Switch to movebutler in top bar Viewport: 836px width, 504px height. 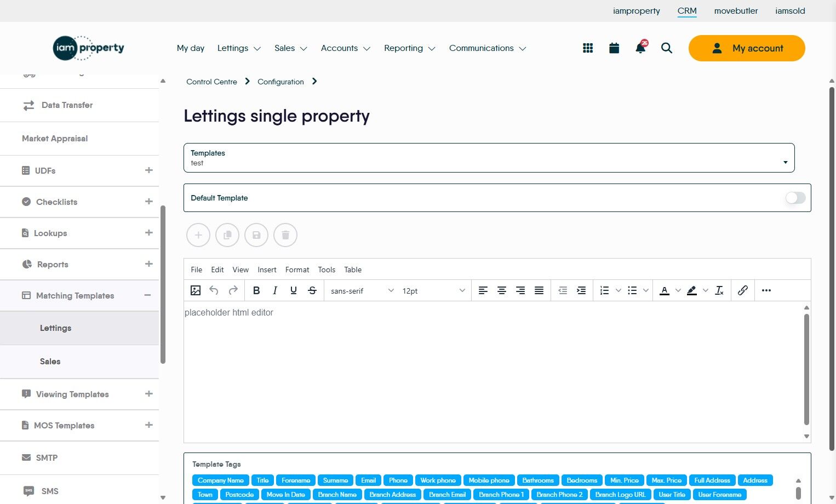736,11
